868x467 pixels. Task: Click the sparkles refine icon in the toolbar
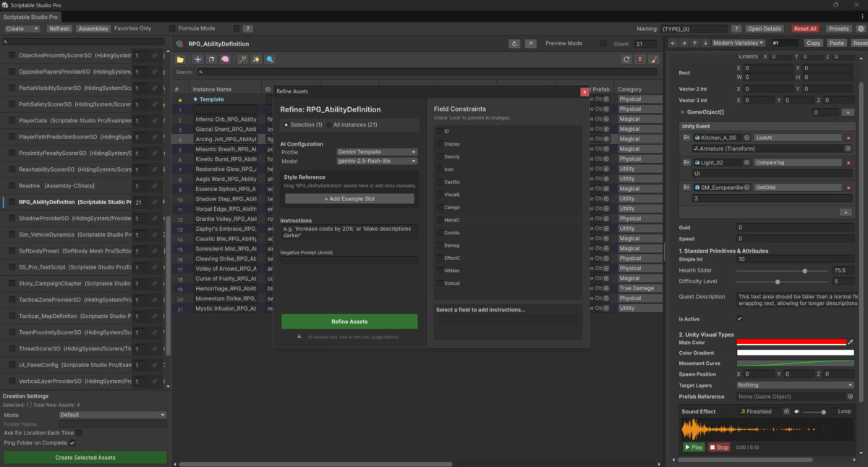point(258,59)
